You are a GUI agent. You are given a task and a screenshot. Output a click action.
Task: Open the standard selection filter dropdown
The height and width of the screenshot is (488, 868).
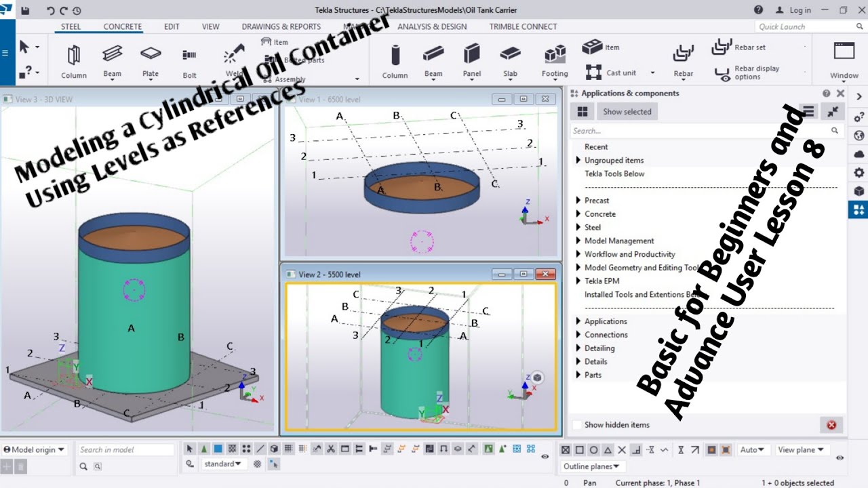point(224,464)
